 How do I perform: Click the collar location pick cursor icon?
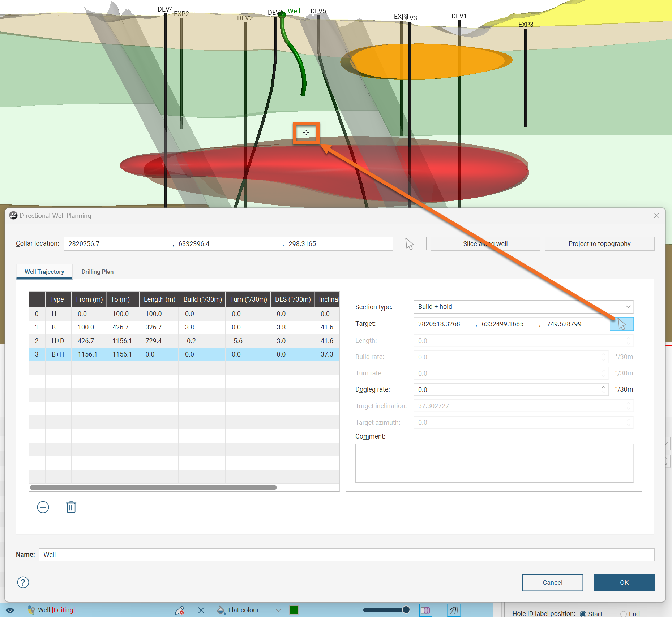[409, 244]
